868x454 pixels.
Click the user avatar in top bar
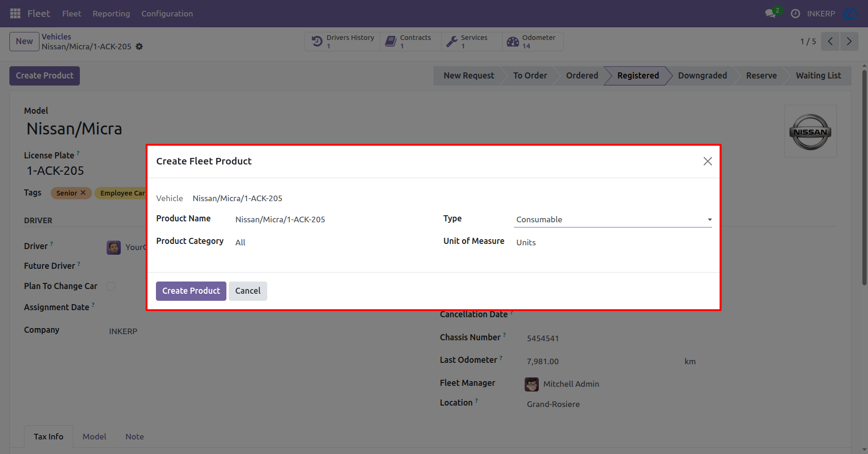tap(851, 14)
